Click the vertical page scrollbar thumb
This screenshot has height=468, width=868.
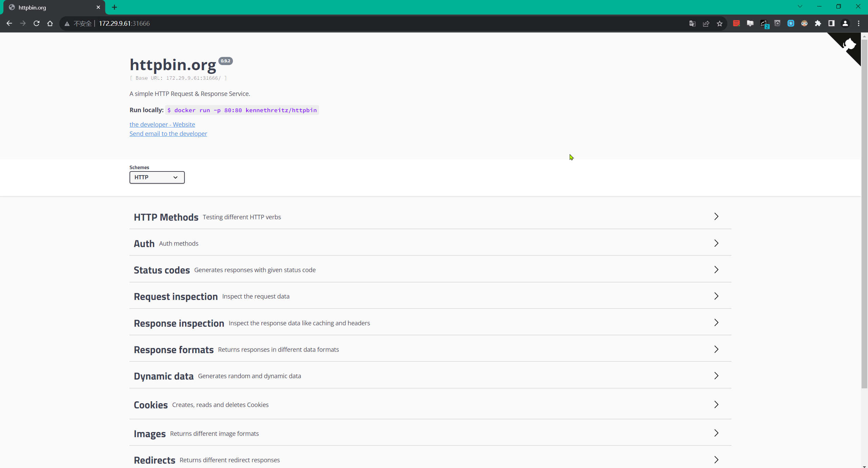[x=864, y=213]
